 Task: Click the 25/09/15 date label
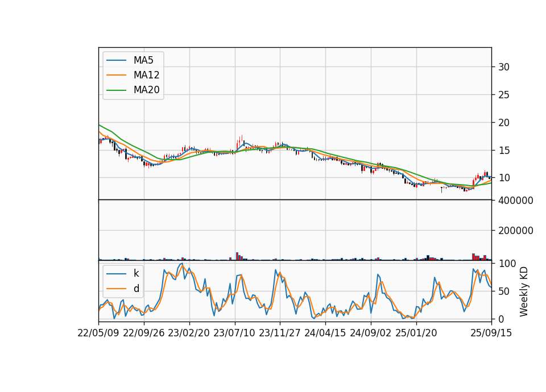[x=491, y=333]
